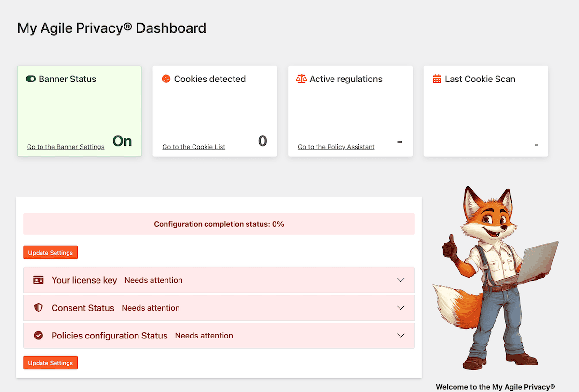
Task: Click the 'Your license key' row title
Action: (x=84, y=280)
